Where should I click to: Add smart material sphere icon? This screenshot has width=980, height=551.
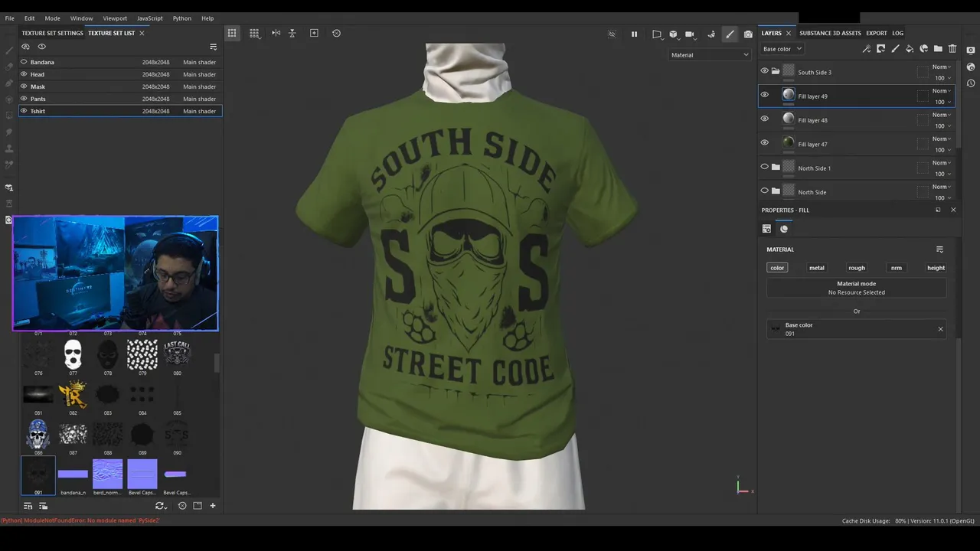click(924, 49)
